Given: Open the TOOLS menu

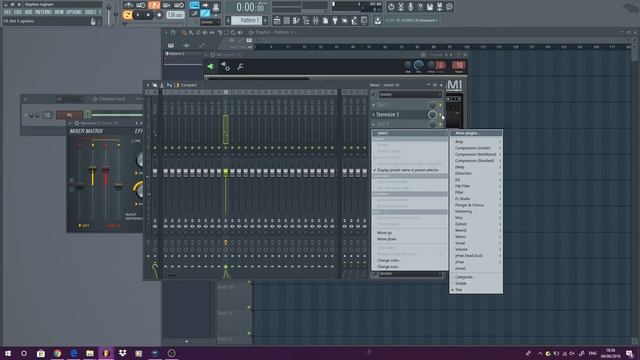Looking at the screenshot, I should click(90, 12).
